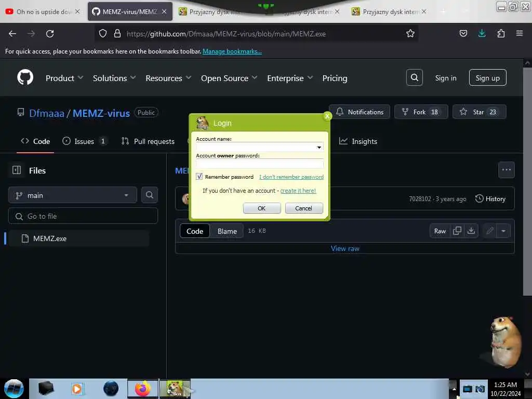Open GitHub search magnifier button

point(414,78)
